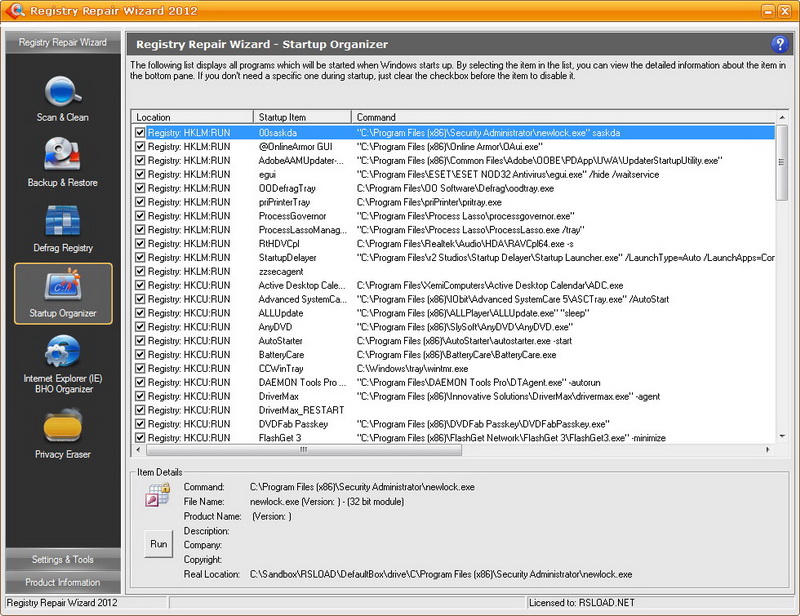
Task: Close the Registry Repair Wizard window
Action: point(784,11)
